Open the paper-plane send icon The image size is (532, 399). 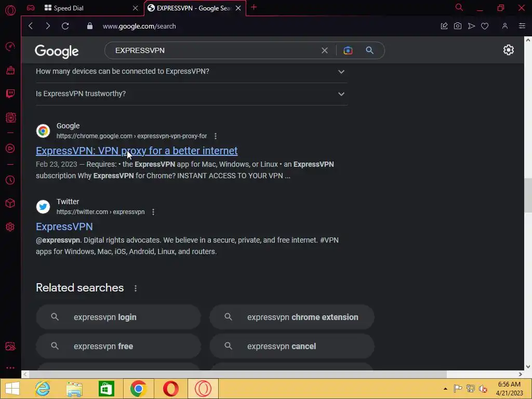pos(471,26)
